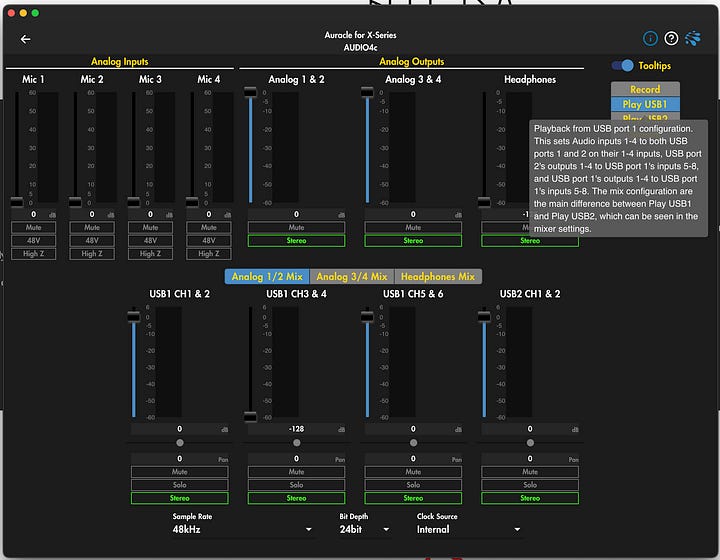Screen dimensions: 720x560
Task: Edit the USB1 CH1 & 2 pan value field
Action: pos(180,459)
